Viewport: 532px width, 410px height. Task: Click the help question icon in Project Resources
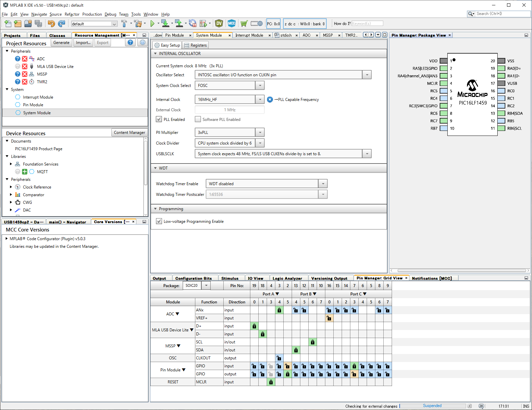tap(130, 43)
